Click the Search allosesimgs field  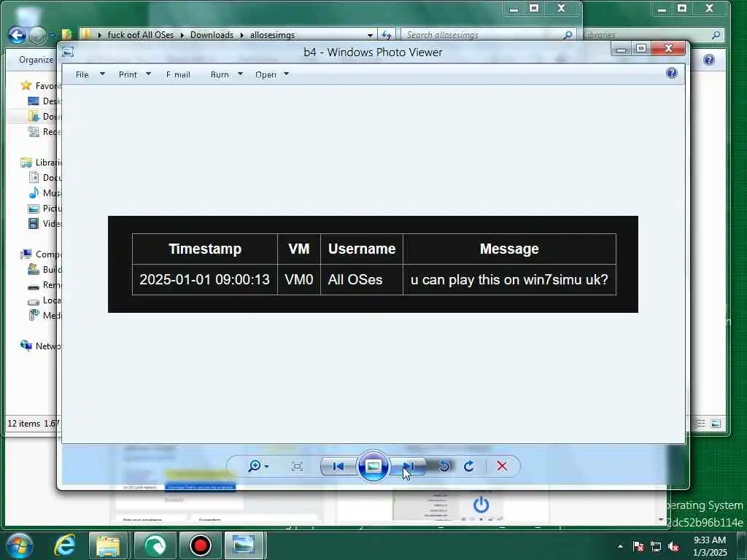pos(488,35)
